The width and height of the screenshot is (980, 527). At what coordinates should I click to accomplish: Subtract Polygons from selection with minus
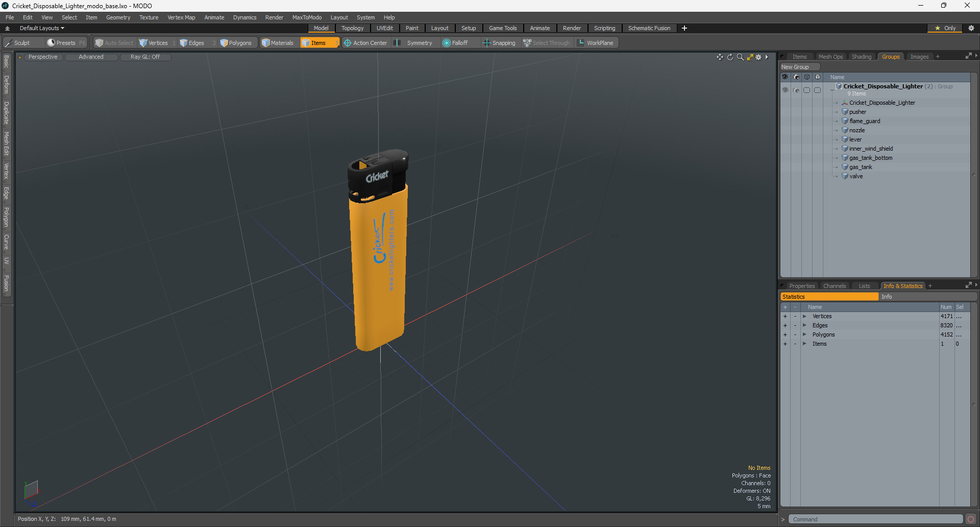795,334
